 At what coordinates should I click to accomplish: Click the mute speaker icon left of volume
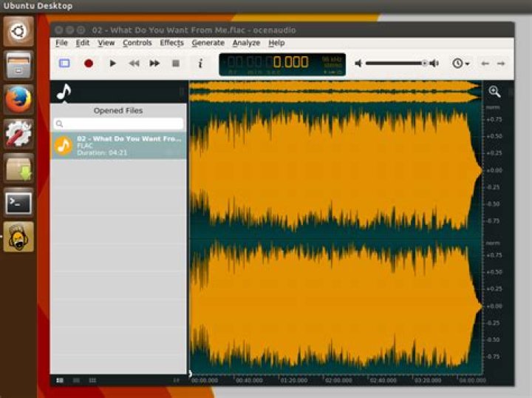[x=358, y=64]
